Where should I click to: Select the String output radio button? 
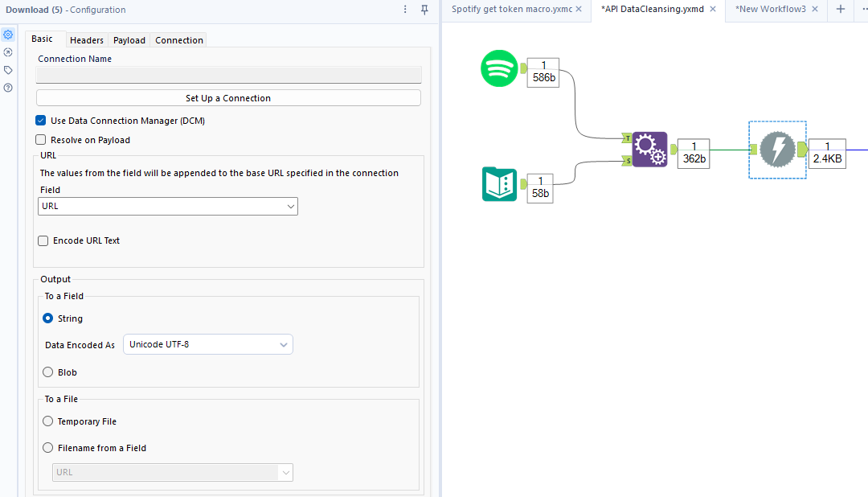coord(47,318)
